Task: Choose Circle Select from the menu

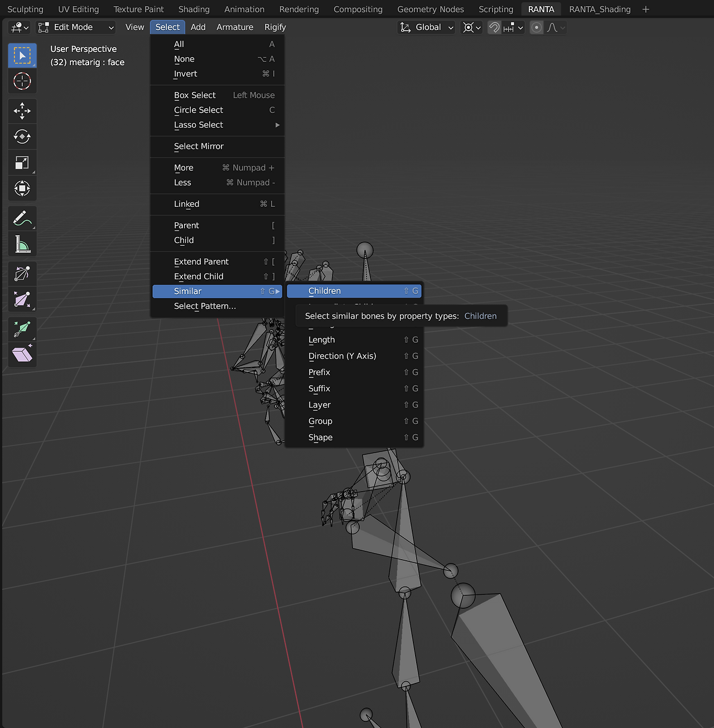Action: [217, 110]
